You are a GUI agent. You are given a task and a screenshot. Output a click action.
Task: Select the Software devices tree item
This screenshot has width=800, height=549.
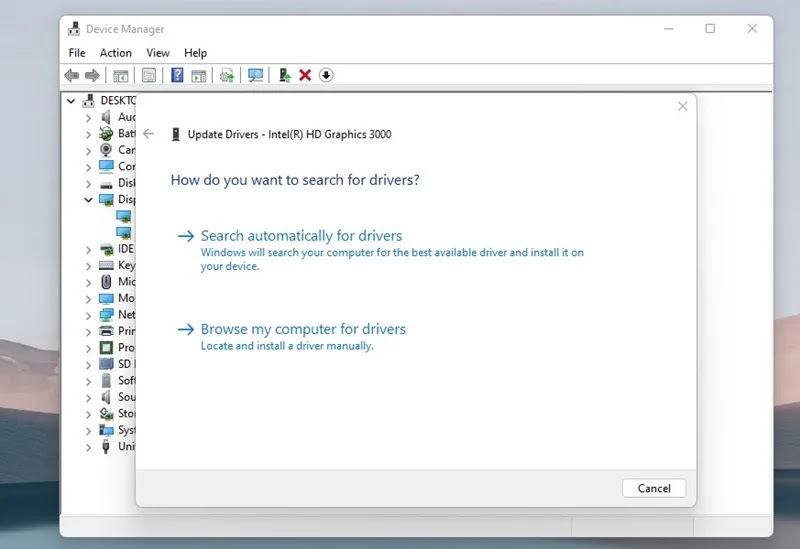click(x=127, y=381)
